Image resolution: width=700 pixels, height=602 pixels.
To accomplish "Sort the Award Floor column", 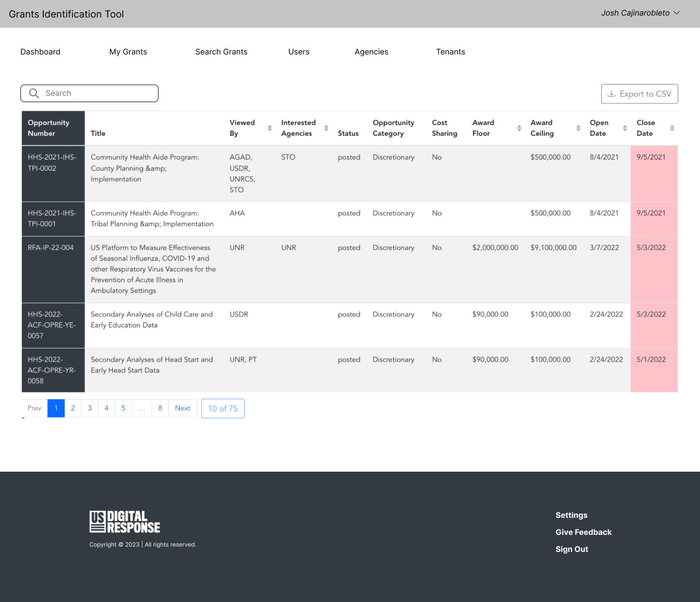I will tap(519, 128).
